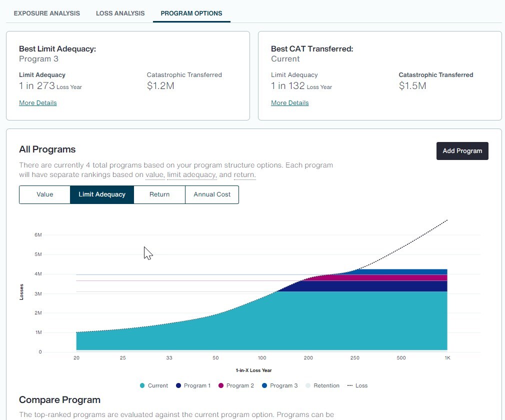Click the 'All Programs' section heading
This screenshot has height=420, width=505.
47,149
